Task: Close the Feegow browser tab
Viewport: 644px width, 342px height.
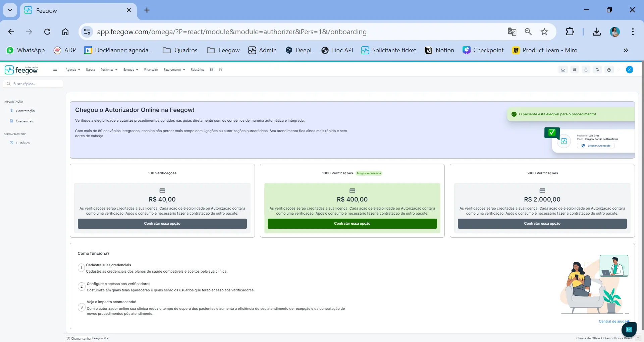Action: (129, 10)
